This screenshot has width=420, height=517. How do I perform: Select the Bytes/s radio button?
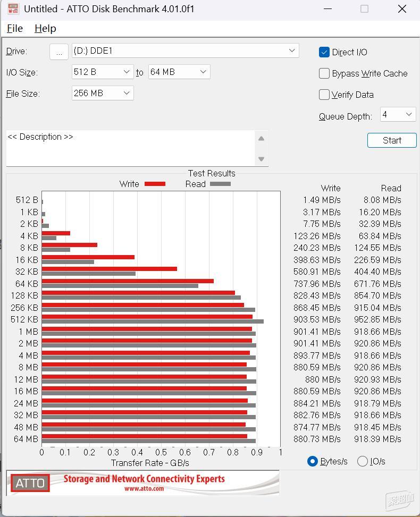pyautogui.click(x=312, y=461)
